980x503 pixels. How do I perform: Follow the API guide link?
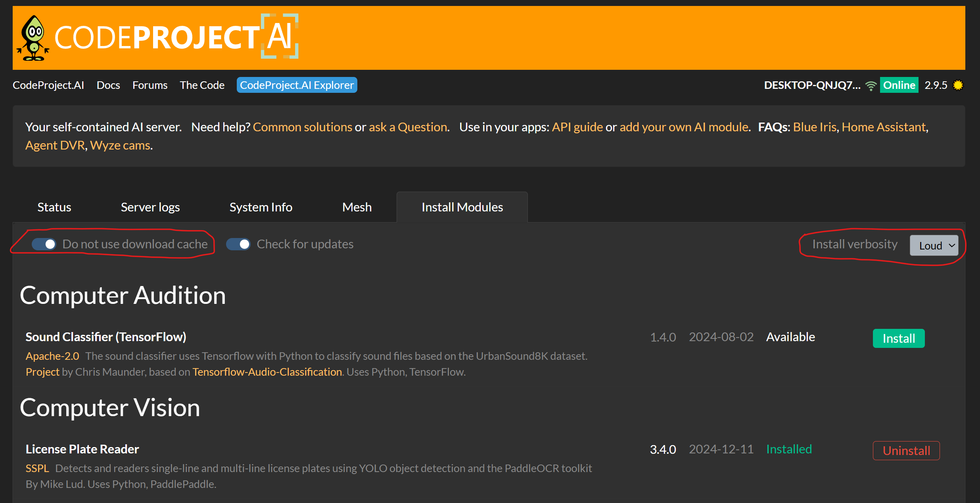[577, 127]
